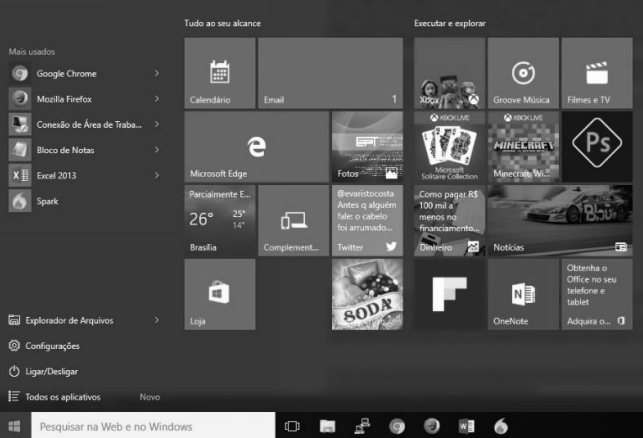
Task: Click the Windows Start button
Action: (15, 426)
